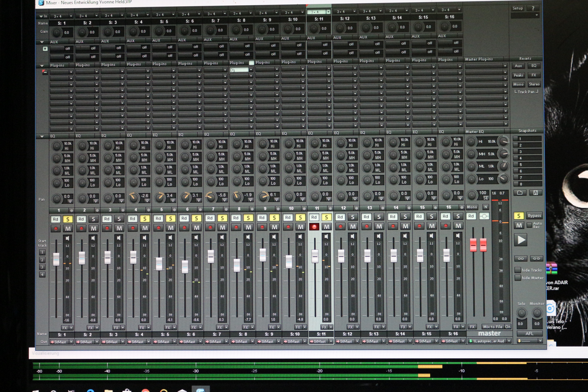Toggle the Auto Rec checkbox
The width and height of the screenshot is (588, 392).
[529, 225]
